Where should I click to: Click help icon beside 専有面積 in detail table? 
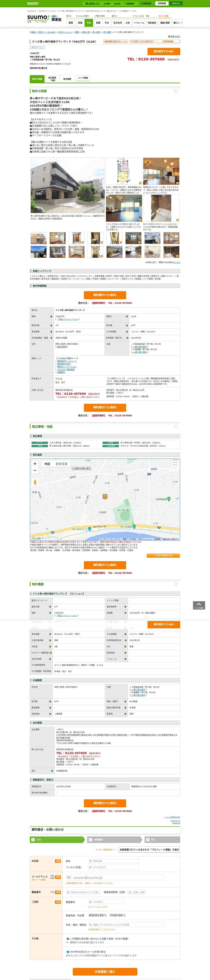click(x=51, y=332)
